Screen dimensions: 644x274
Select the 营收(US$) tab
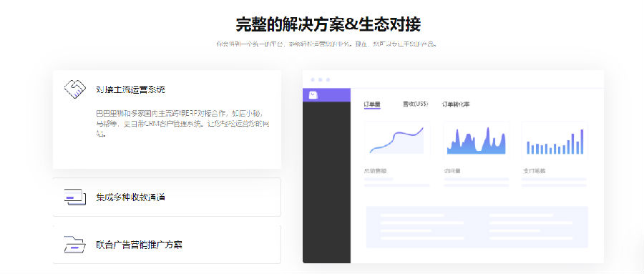point(415,104)
